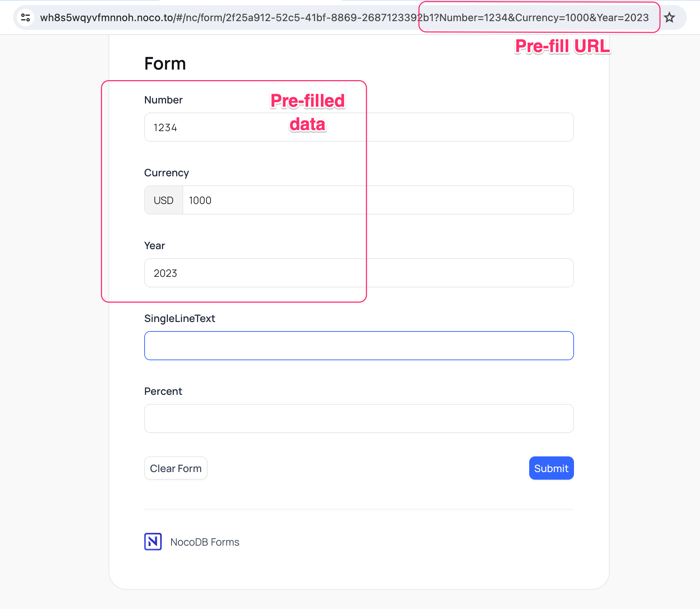
Task: Select the site permissions icon on the left
Action: point(25,17)
